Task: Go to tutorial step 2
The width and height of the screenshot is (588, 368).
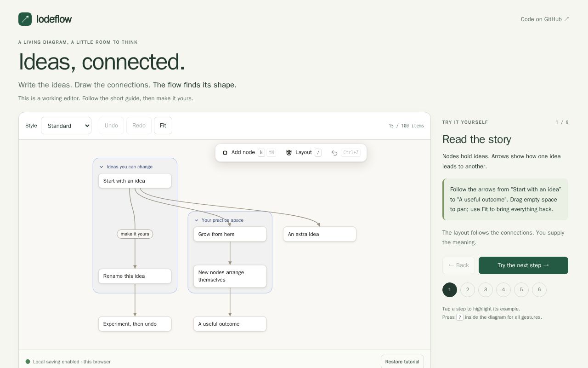Action: 468,290
